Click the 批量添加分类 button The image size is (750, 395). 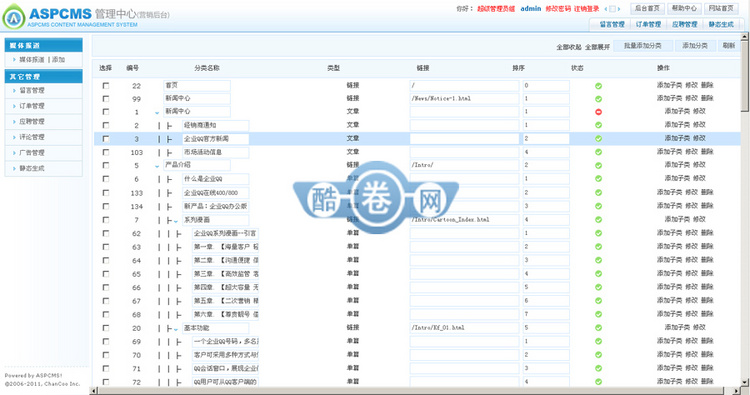642,46
